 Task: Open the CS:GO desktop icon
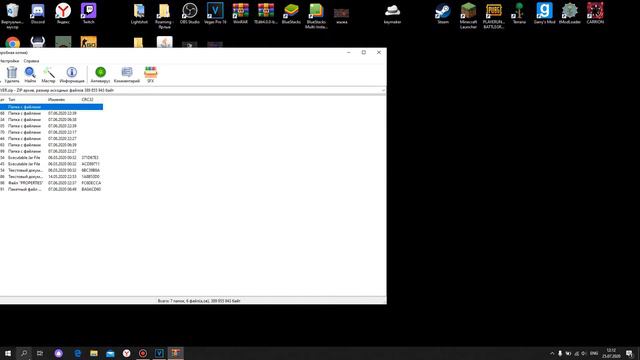(89, 42)
